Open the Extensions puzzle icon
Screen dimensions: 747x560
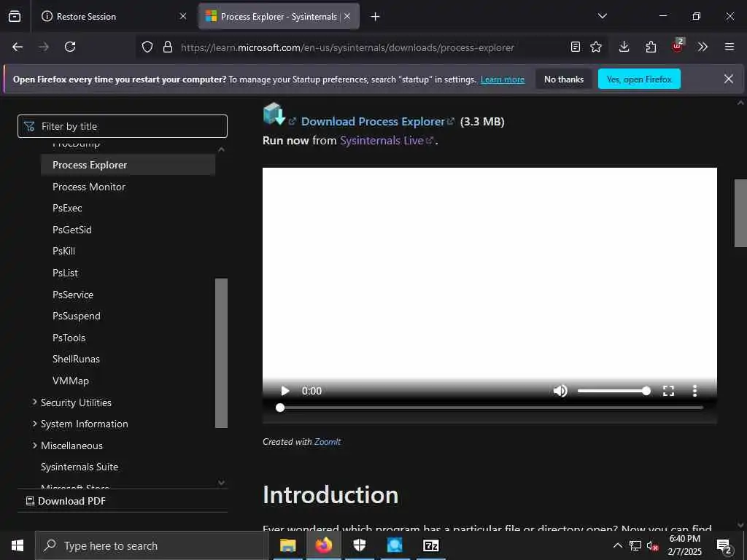point(651,47)
